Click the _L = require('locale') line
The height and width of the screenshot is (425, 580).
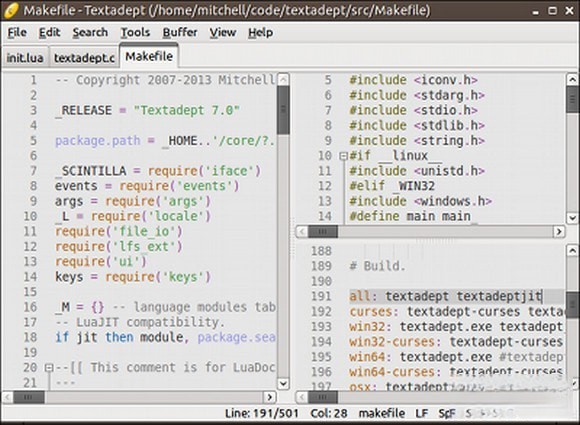point(133,216)
